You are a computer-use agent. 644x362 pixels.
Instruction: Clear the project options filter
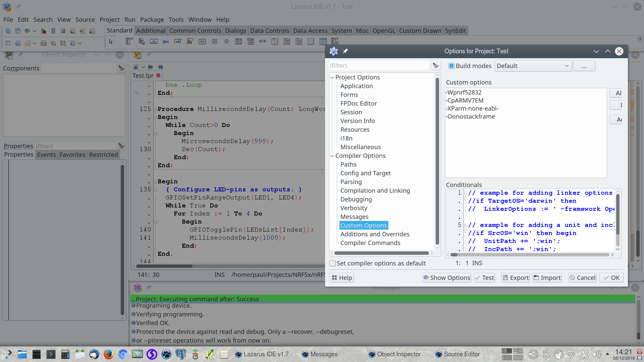[x=436, y=66]
